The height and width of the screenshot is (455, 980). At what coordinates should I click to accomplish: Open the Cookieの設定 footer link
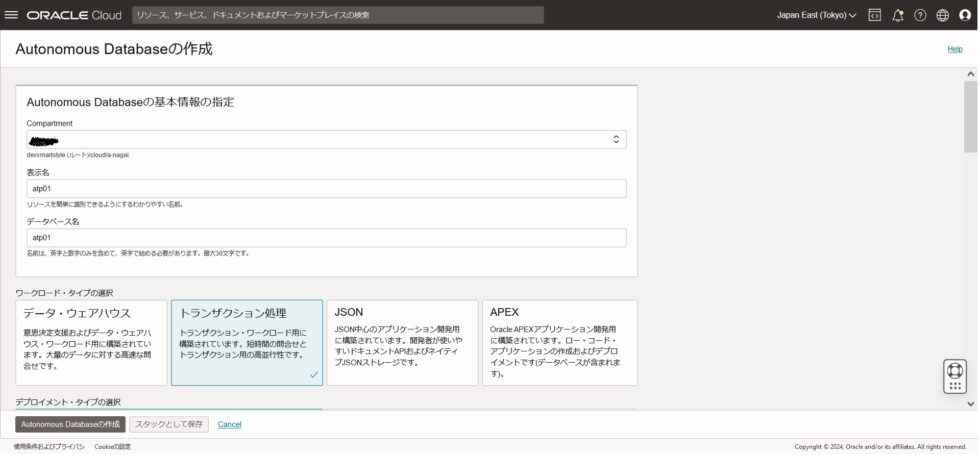click(113, 447)
